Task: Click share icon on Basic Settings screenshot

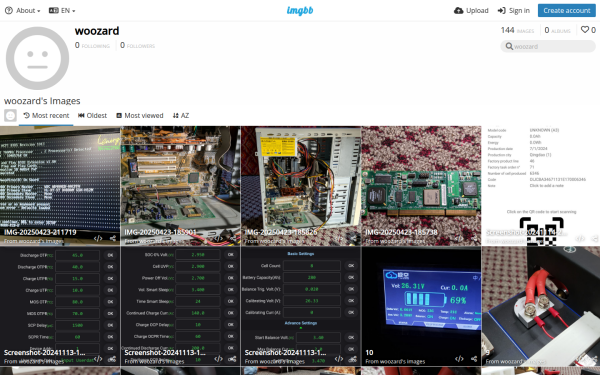Action: pyautogui.click(x=354, y=359)
